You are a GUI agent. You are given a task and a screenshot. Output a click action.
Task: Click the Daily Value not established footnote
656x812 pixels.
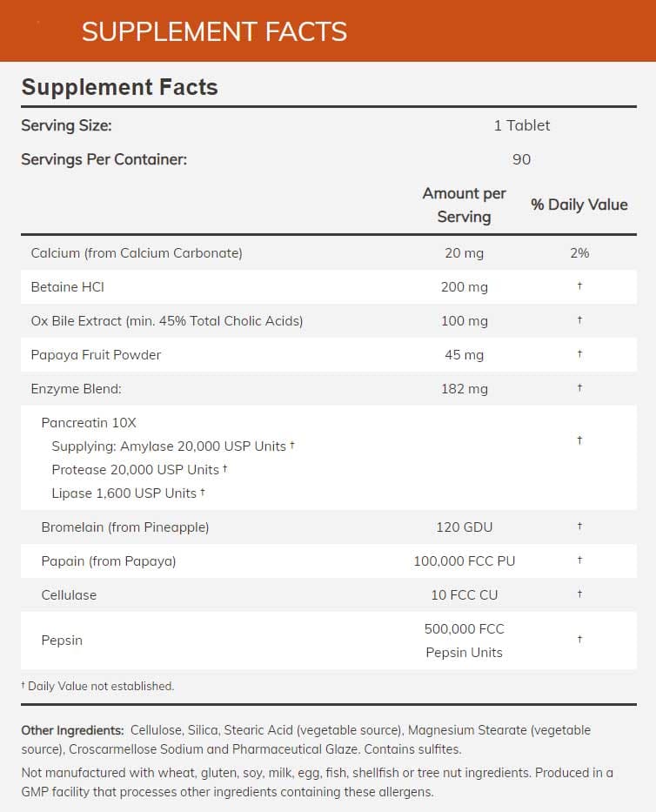97,686
